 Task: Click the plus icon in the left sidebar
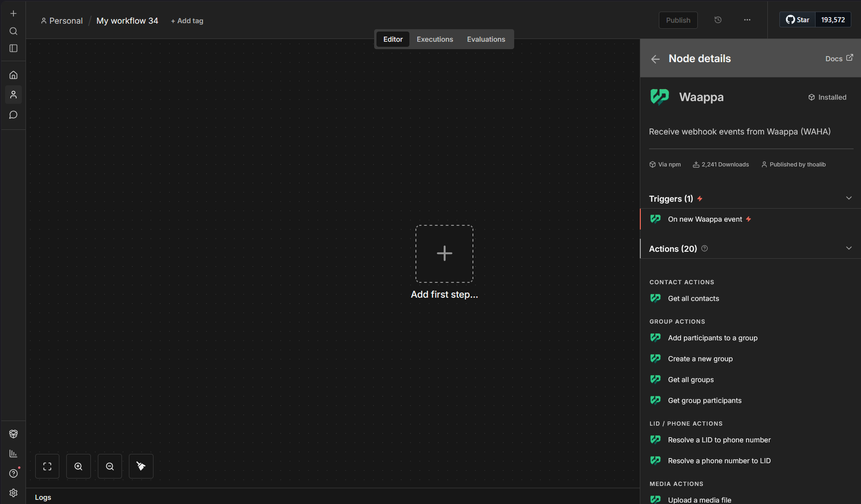tap(13, 13)
